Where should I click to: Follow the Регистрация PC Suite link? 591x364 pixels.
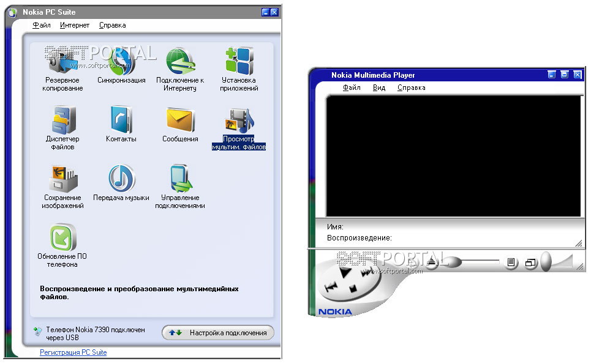pyautogui.click(x=73, y=352)
